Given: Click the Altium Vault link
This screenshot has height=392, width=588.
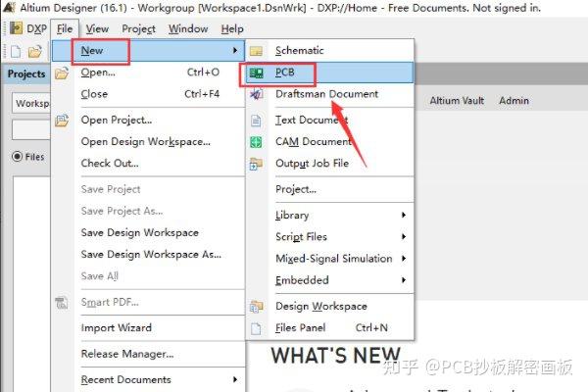Looking at the screenshot, I should [x=457, y=101].
